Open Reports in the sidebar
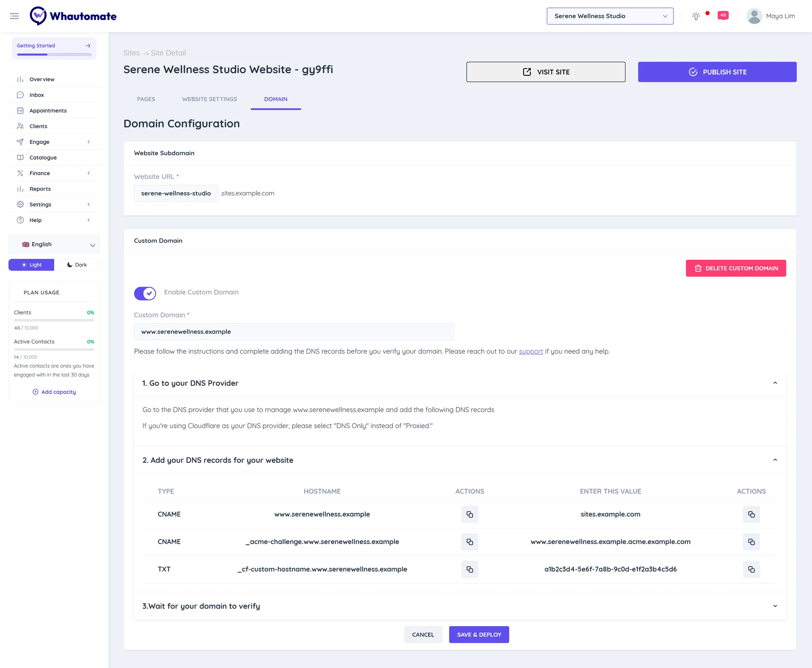The image size is (812, 668). point(54,189)
